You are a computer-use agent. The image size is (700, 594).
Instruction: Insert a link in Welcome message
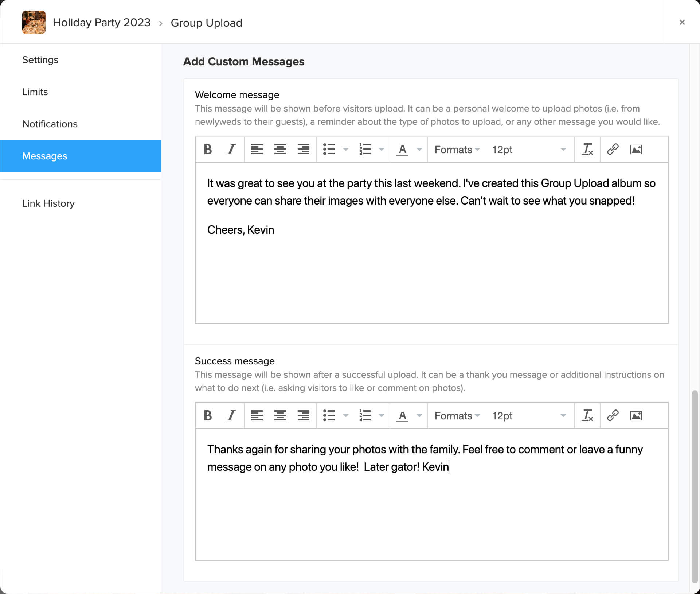(613, 150)
